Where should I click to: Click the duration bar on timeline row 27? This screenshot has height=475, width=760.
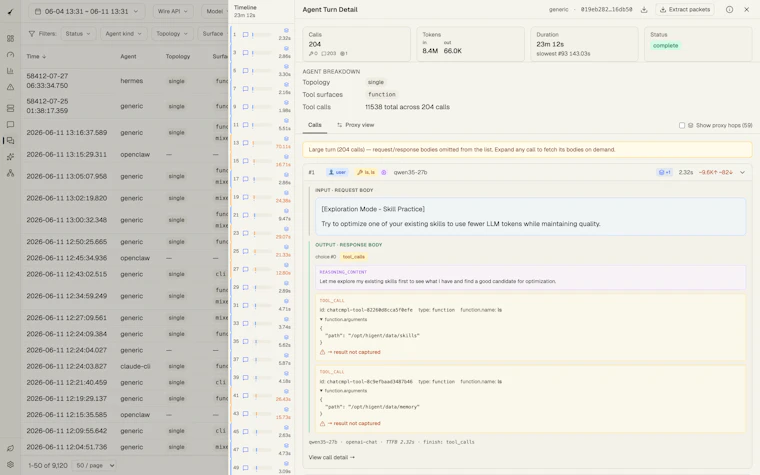[x=261, y=269]
